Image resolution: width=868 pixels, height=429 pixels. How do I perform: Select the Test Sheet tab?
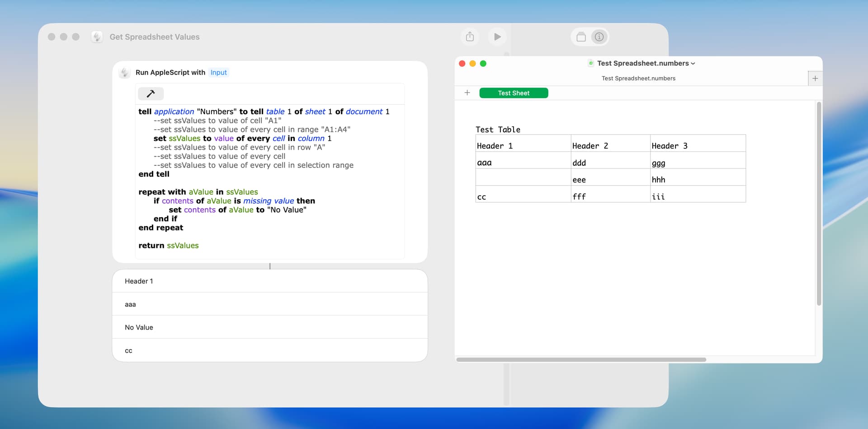click(x=514, y=93)
